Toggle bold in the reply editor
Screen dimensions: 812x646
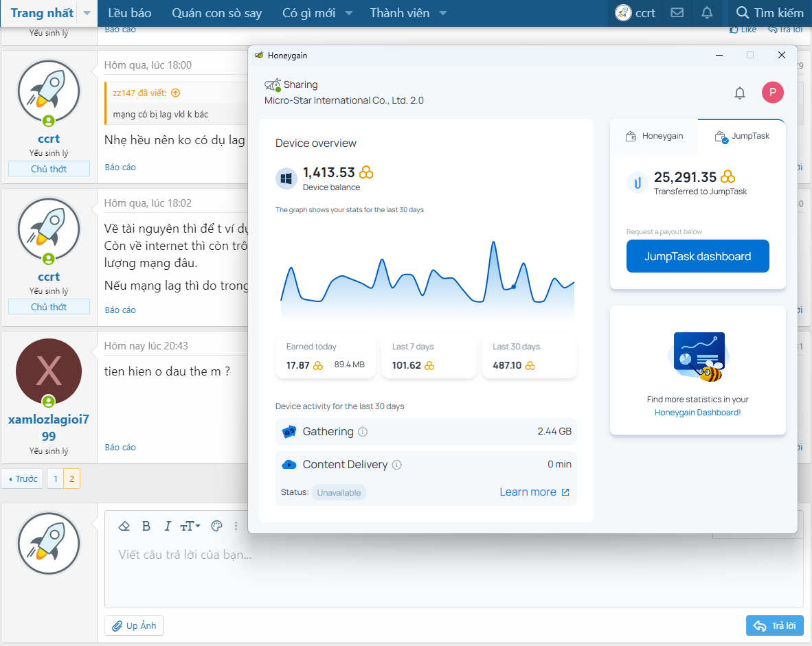click(x=146, y=526)
